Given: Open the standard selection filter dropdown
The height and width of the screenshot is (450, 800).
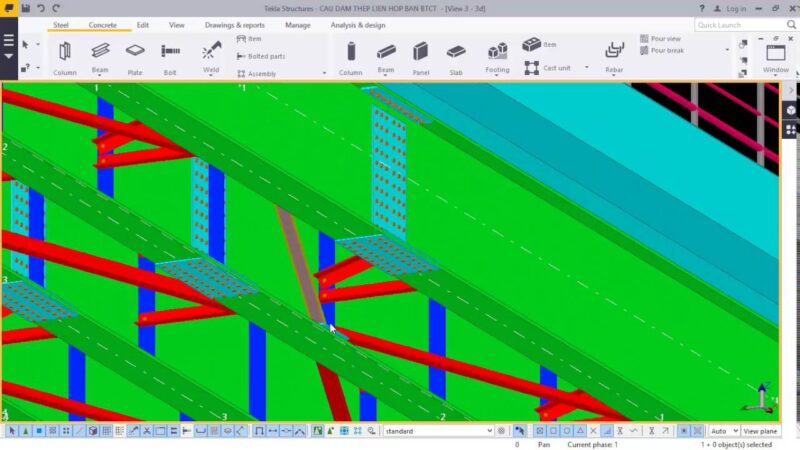Looking at the screenshot, I should [x=438, y=431].
